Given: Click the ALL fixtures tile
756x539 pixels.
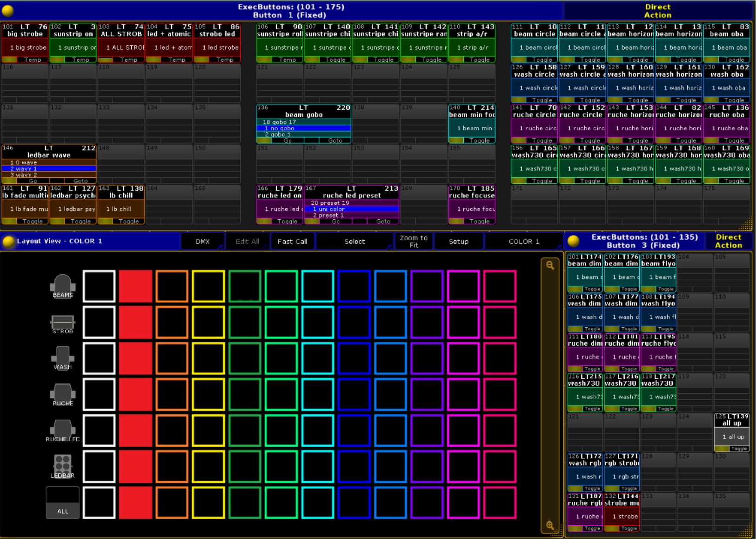Looking at the screenshot, I should 63,503.
